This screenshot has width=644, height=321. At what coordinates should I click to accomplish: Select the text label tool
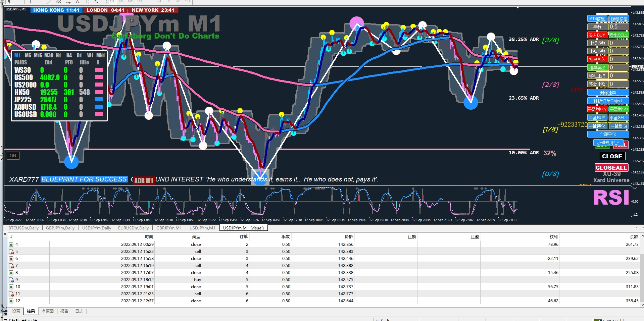click(x=87, y=2)
